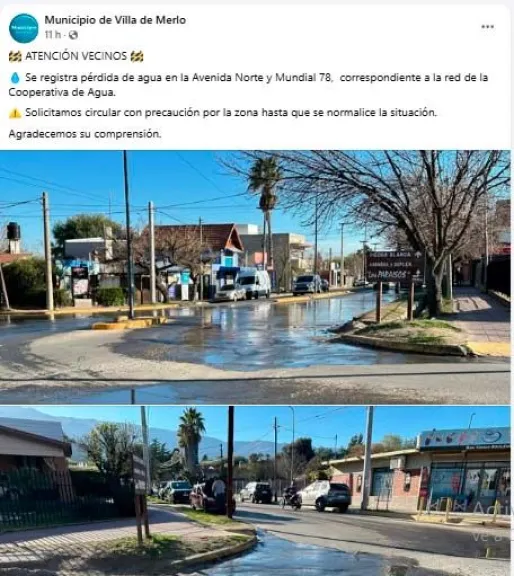The height and width of the screenshot is (576, 514).
Task: Visit the Municipio de Villa de Merlo page name
Action: pos(115,20)
